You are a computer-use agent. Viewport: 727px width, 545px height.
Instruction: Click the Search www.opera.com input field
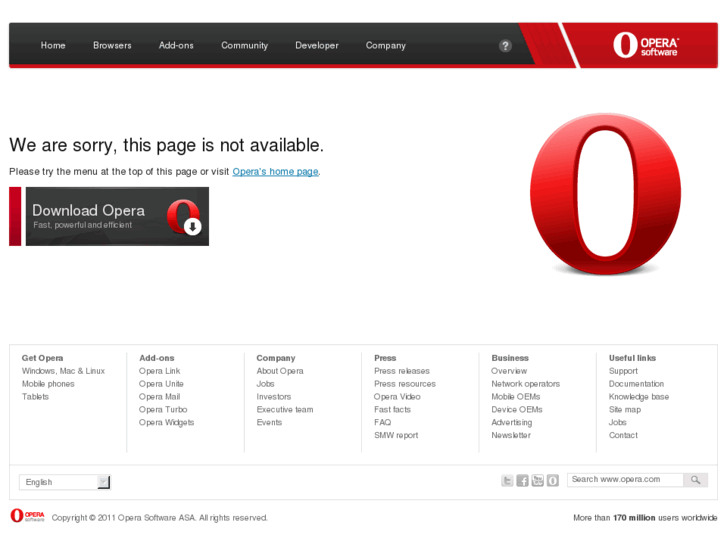pos(625,480)
